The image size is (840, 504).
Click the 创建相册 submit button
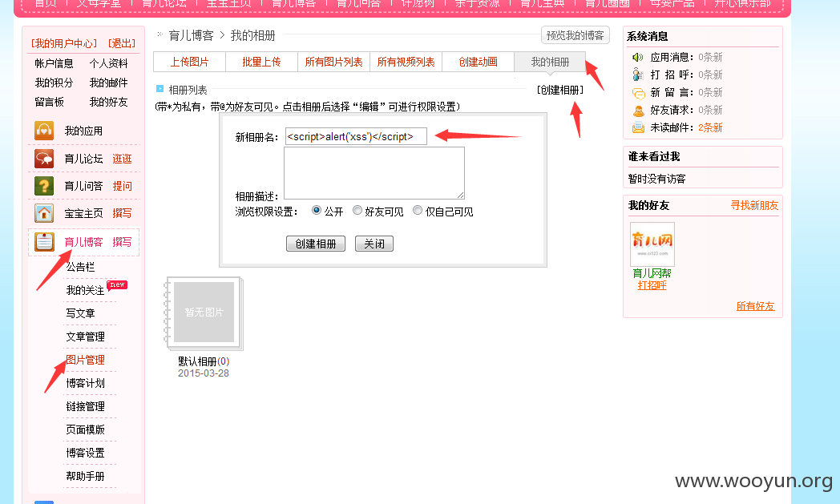pos(316,244)
